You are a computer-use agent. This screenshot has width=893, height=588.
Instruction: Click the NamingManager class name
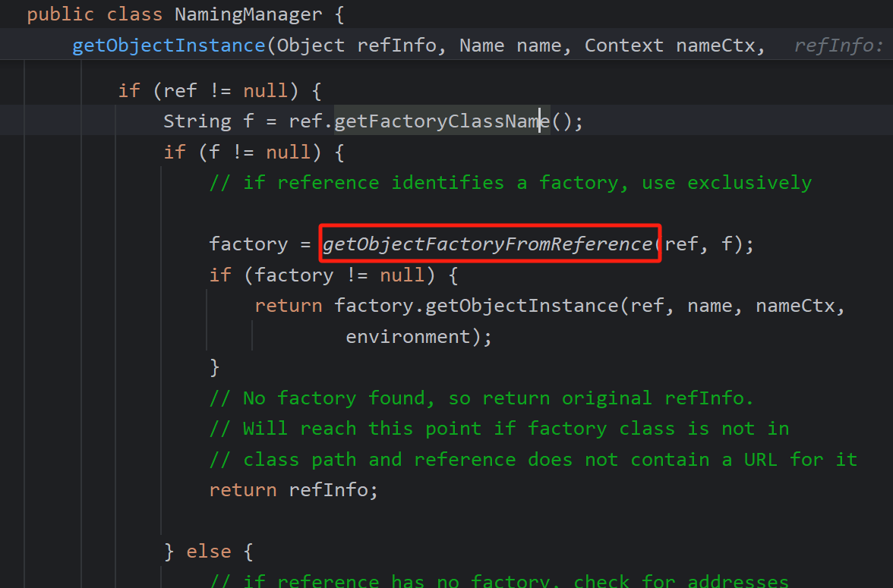click(x=248, y=14)
